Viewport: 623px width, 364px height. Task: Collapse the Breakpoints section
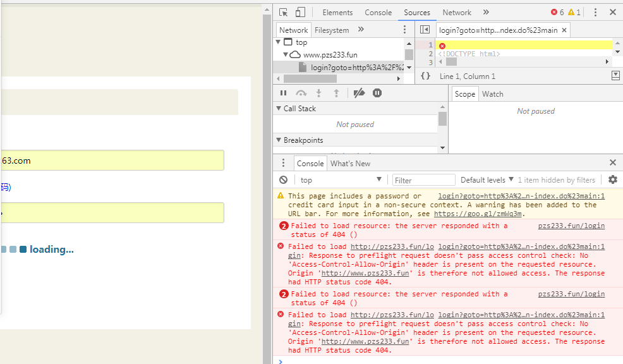279,140
